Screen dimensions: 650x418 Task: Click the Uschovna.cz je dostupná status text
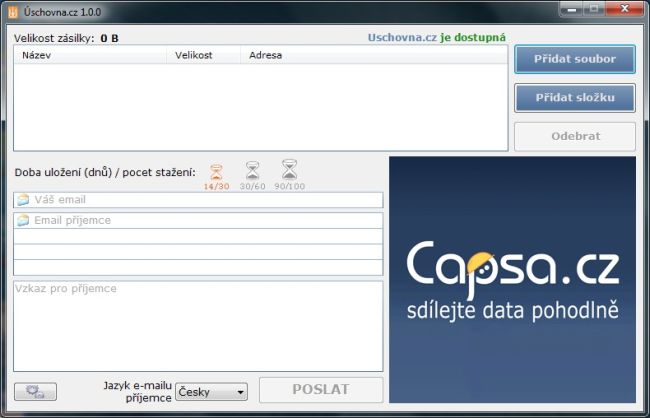click(437, 38)
